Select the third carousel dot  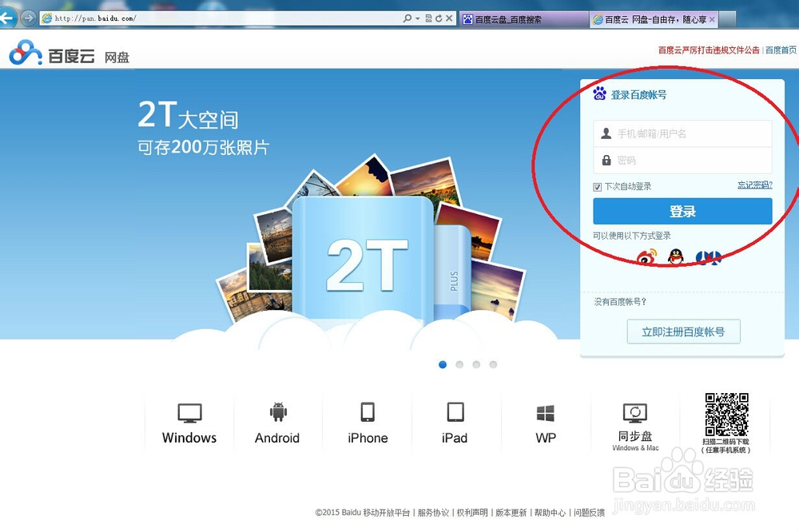476,364
